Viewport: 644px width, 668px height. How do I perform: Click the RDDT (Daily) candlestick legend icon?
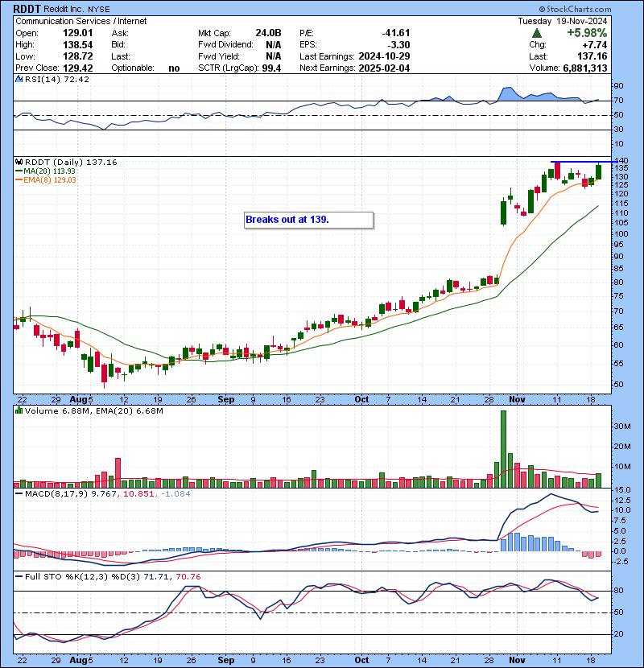click(19, 162)
